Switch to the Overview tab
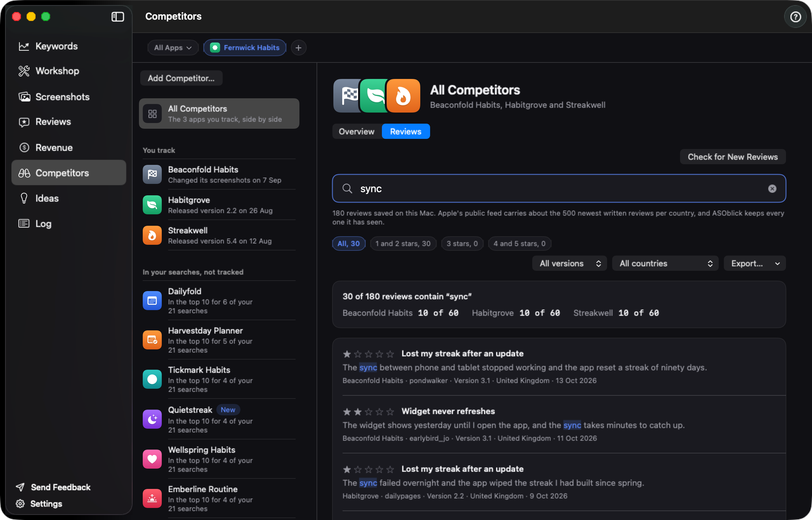Screen dimensions: 812x520 pos(356,131)
